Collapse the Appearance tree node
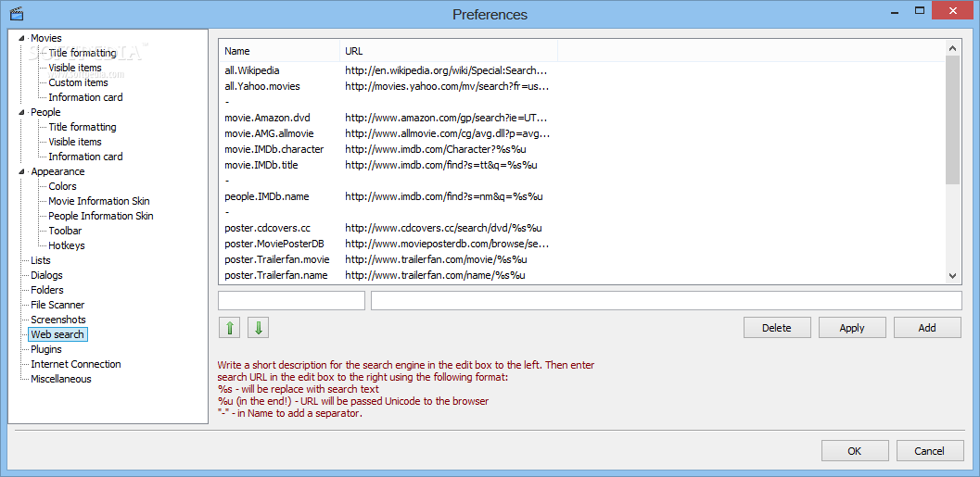The width and height of the screenshot is (980, 477). [22, 171]
